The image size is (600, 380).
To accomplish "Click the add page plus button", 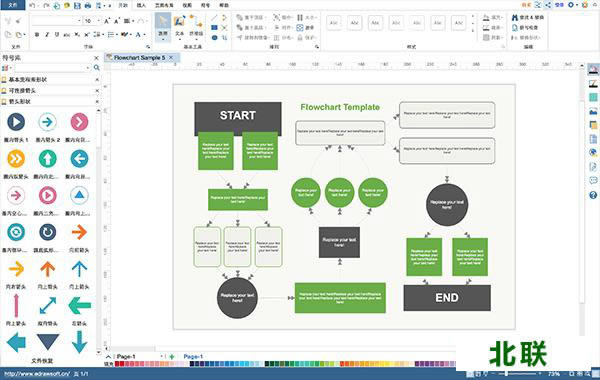I will 172,357.
